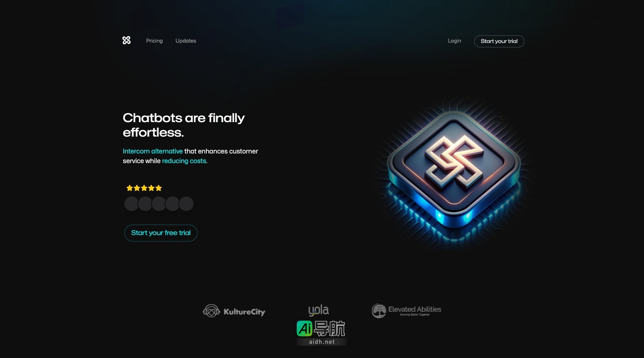Screen dimensions: 644x358
Task: Click the KultureCity logo
Action: click(234, 311)
